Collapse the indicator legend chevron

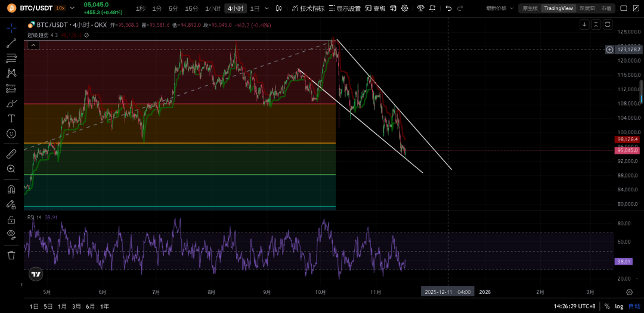click(33, 45)
